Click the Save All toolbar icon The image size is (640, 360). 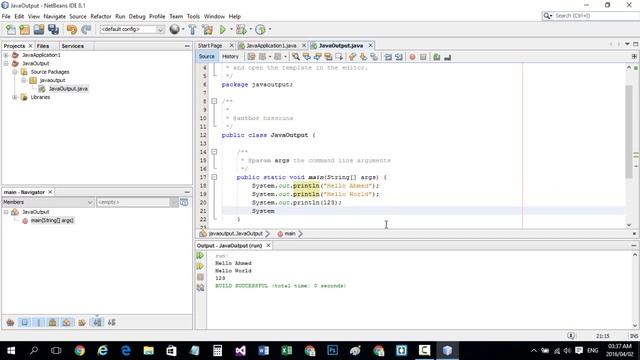(53, 29)
